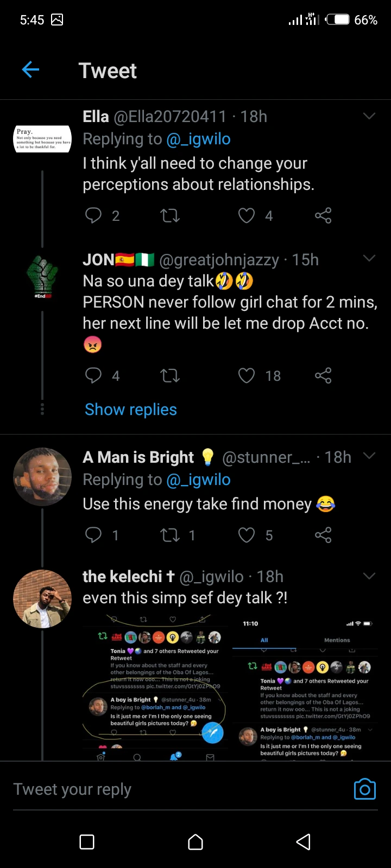This screenshot has width=391, height=868.
Task: Tap the Tweet your reply field
Action: point(163,789)
